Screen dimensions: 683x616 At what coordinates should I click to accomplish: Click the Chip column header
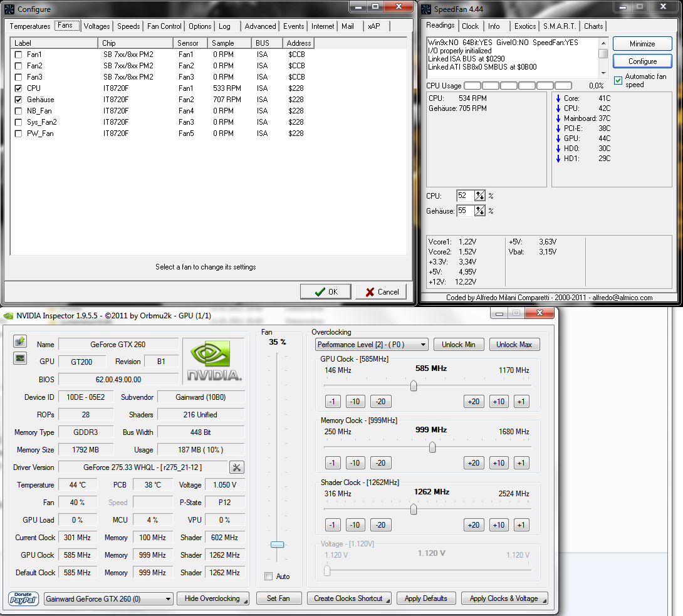136,43
